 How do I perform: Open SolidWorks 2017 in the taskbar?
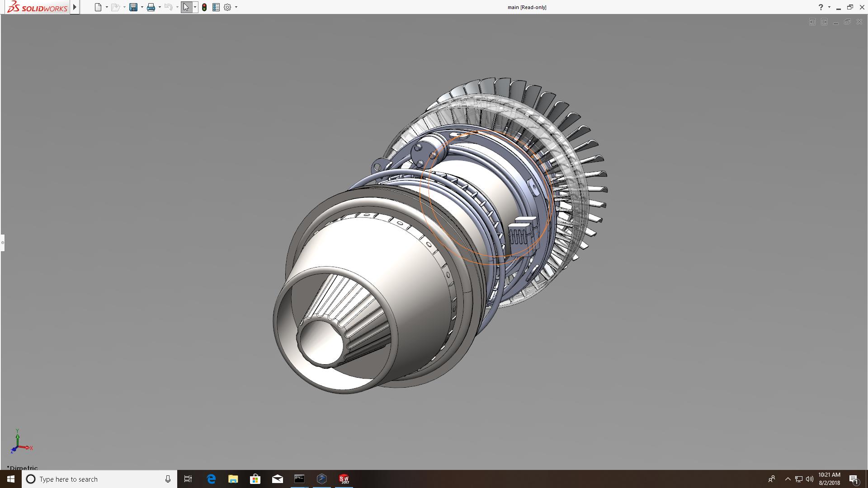point(344,479)
